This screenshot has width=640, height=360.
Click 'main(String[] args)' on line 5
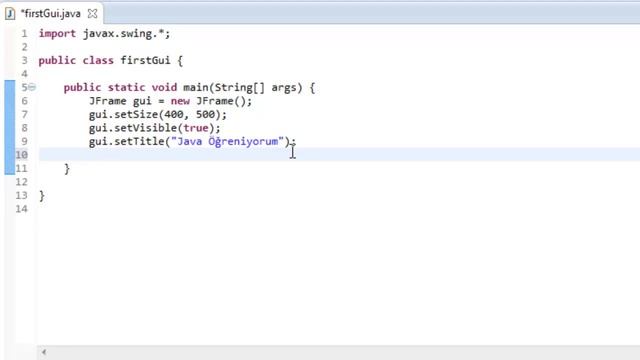click(x=243, y=87)
